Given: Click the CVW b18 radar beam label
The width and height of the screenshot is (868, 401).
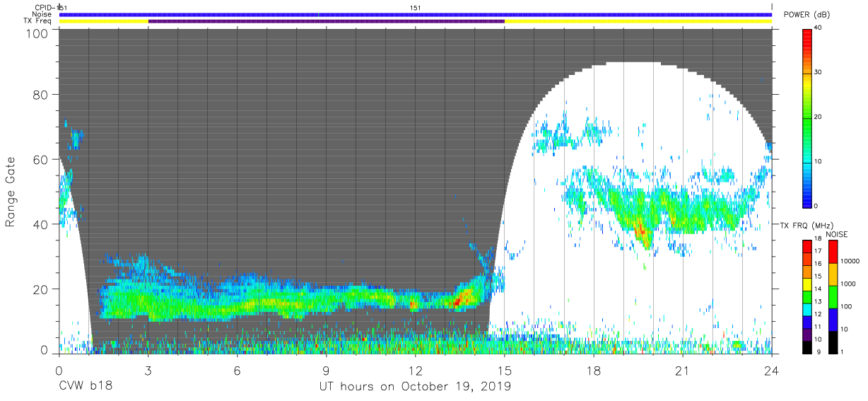Looking at the screenshot, I should (85, 386).
